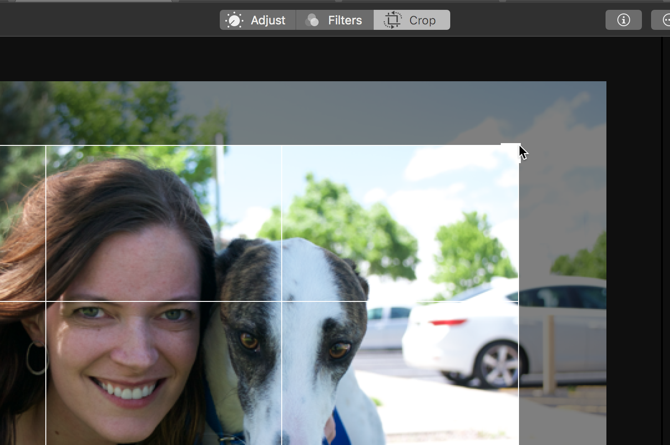Switch to the Adjust tab
This screenshot has width=670, height=445.
257,20
